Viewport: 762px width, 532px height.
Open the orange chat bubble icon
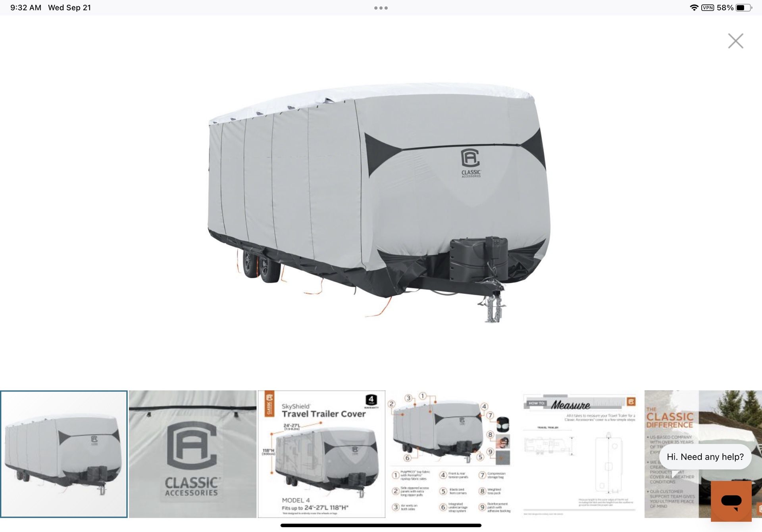[731, 501]
